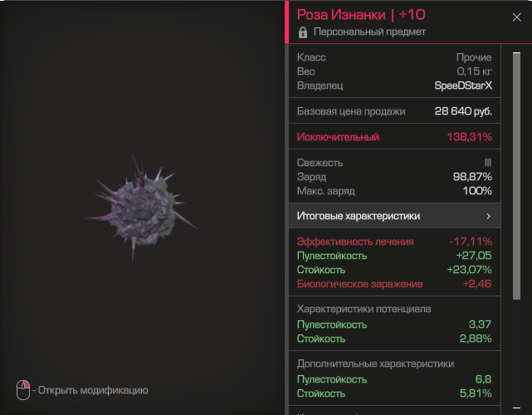Click the potential Пулестойкость value 3,37
Viewport: 532px width, 415px height.
coord(480,325)
